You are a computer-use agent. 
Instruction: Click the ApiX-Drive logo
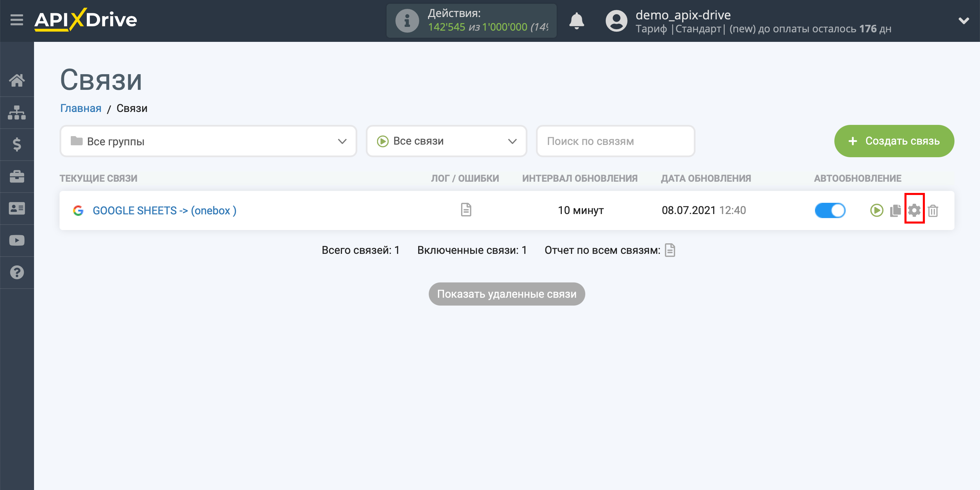coord(86,20)
